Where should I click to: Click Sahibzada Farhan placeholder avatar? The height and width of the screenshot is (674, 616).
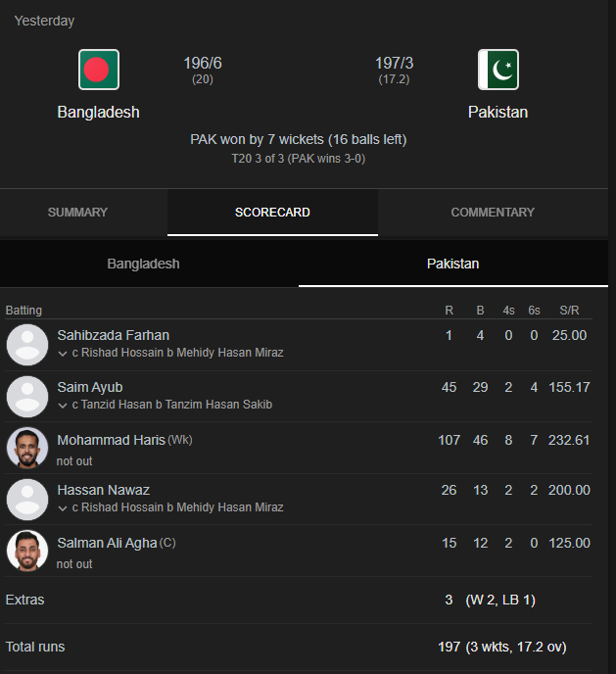click(x=27, y=345)
